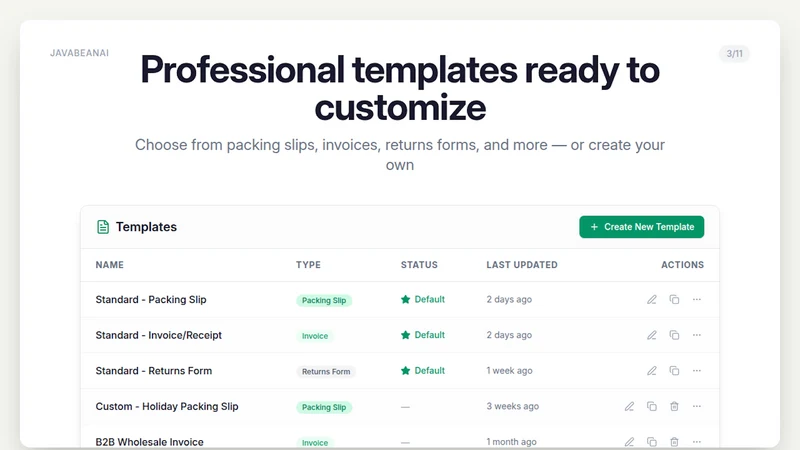Open more options for Standard - Invoice/Receipt
This screenshot has height=450, width=800.
pos(696,335)
